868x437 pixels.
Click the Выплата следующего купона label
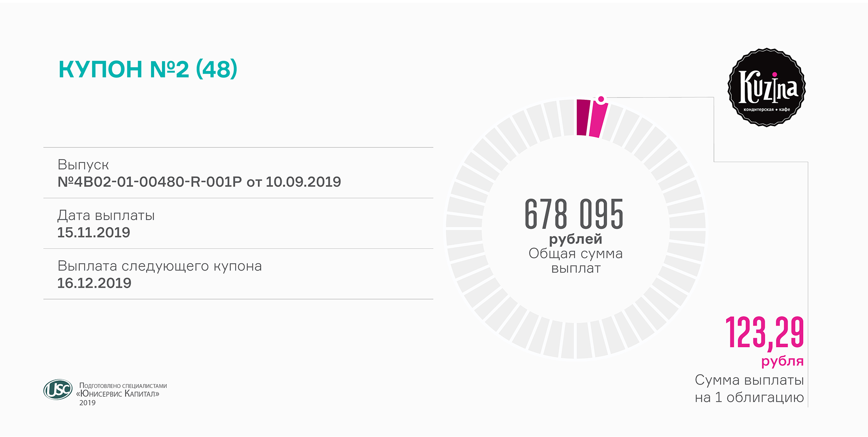click(159, 266)
